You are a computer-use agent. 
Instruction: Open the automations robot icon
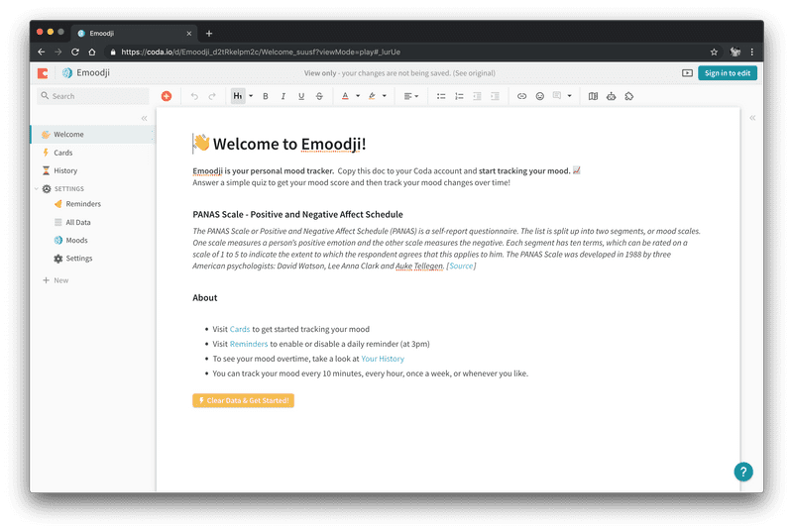tap(612, 96)
